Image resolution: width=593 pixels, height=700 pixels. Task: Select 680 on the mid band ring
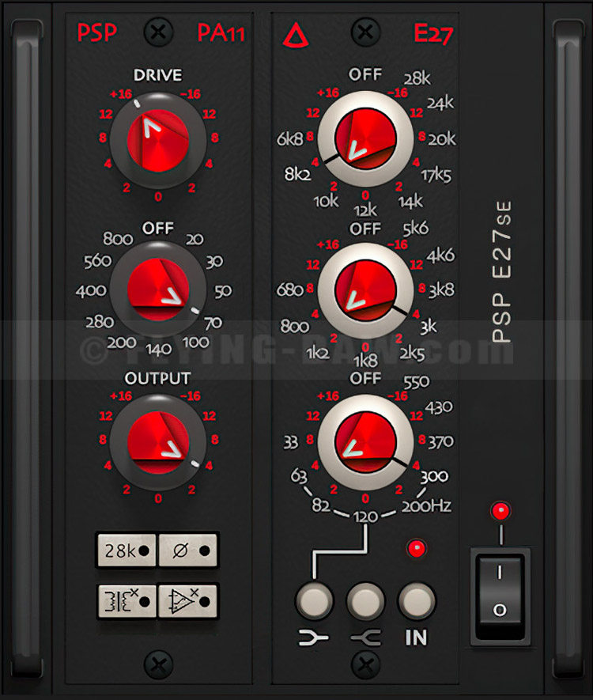[290, 290]
